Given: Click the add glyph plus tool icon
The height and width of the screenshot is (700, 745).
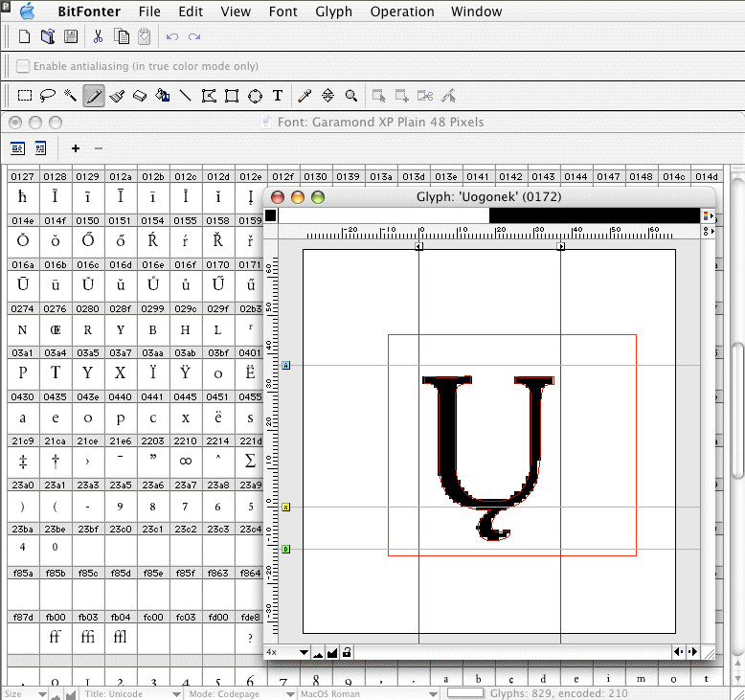Looking at the screenshot, I should point(401,96).
